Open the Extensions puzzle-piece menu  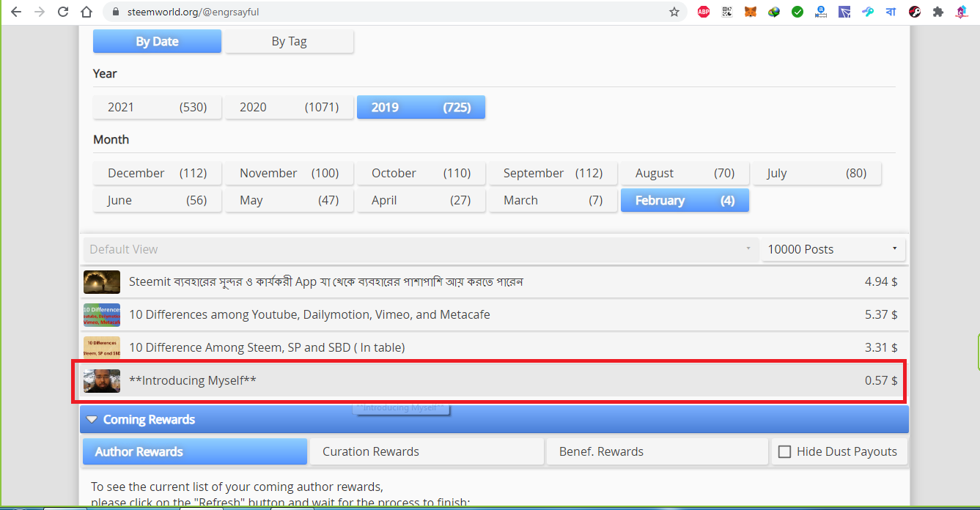[x=938, y=12]
